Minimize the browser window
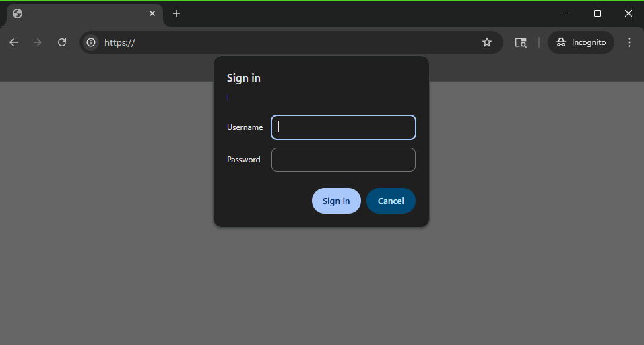Screen dimensions: 644x345 [x=567, y=13]
